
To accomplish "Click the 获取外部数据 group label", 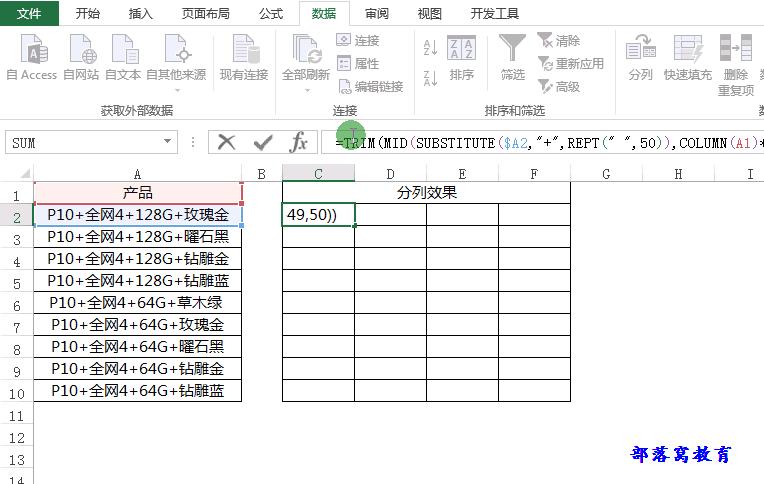I will tap(137, 111).
